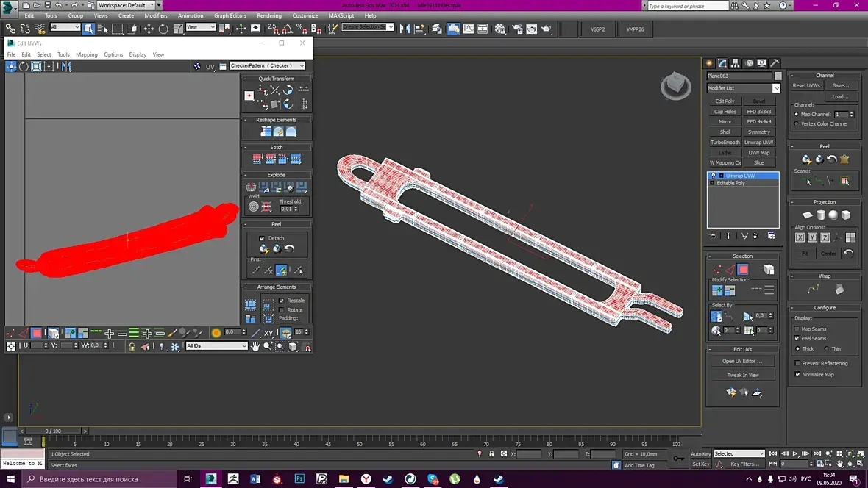This screenshot has width=868, height=488.
Task: Toggle the Detach checkbox in Peel
Action: pyautogui.click(x=262, y=238)
